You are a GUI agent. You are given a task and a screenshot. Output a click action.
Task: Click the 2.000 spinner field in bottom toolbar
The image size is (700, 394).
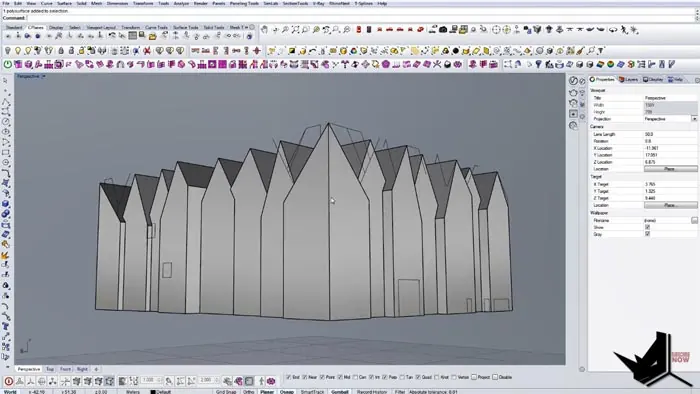coord(208,380)
